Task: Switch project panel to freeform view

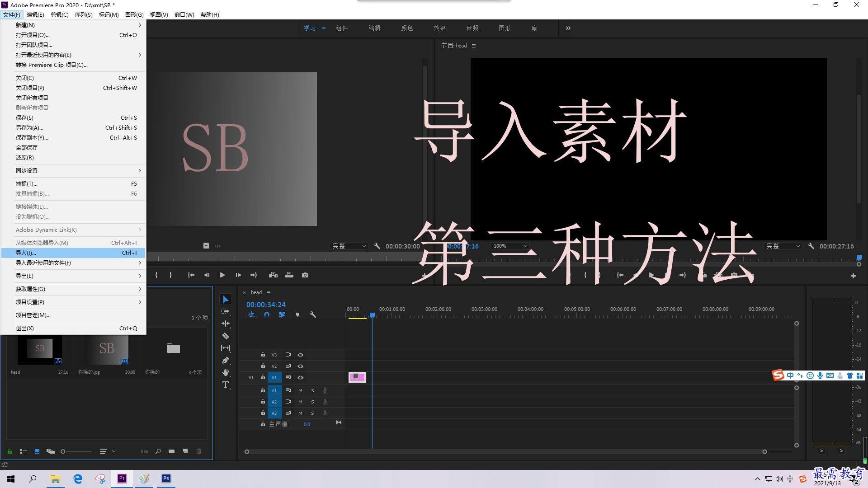Action: (51, 451)
